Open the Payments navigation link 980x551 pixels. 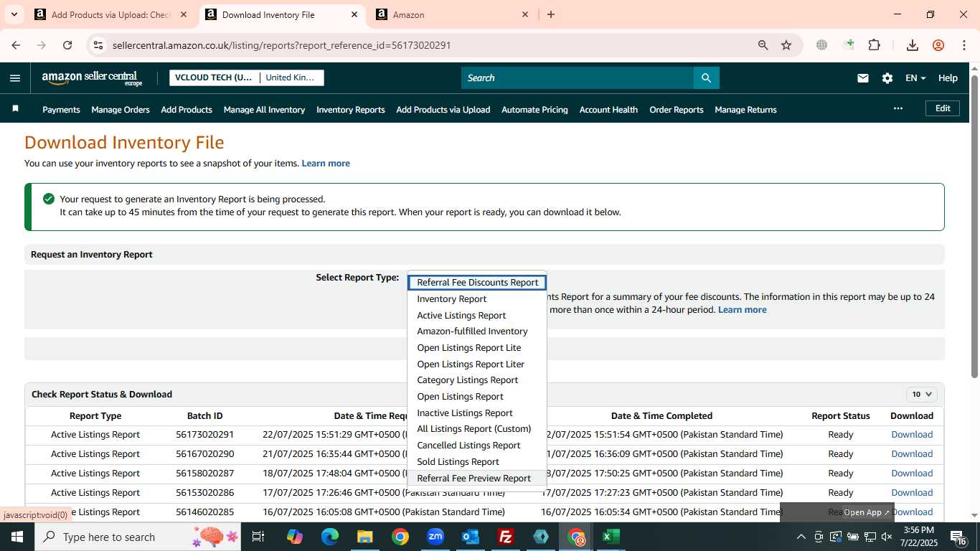[x=61, y=110]
